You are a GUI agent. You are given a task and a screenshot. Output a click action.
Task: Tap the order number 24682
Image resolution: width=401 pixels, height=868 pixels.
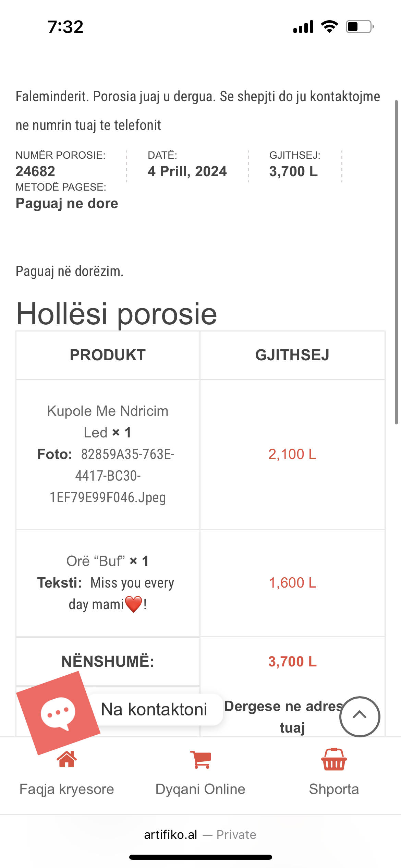(x=35, y=171)
